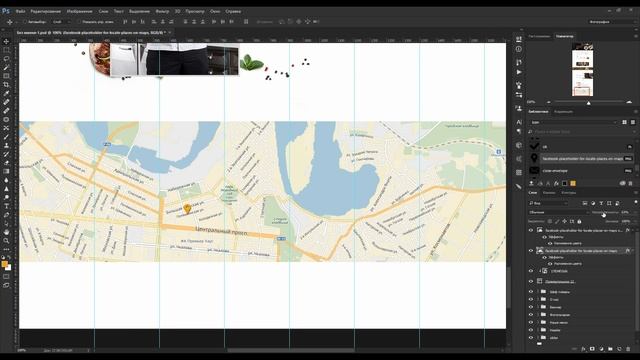
Task: Click the Navigator preview thumbnail
Action: (x=582, y=69)
